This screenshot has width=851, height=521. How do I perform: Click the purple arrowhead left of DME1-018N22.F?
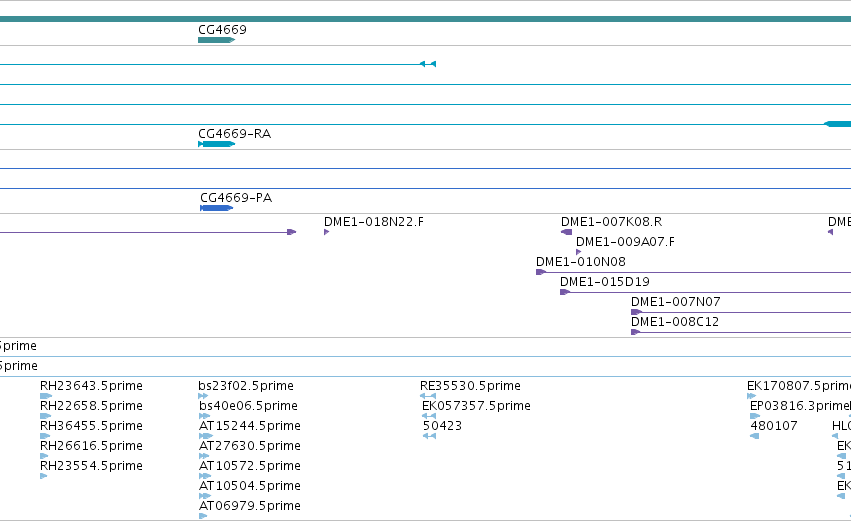coord(291,232)
